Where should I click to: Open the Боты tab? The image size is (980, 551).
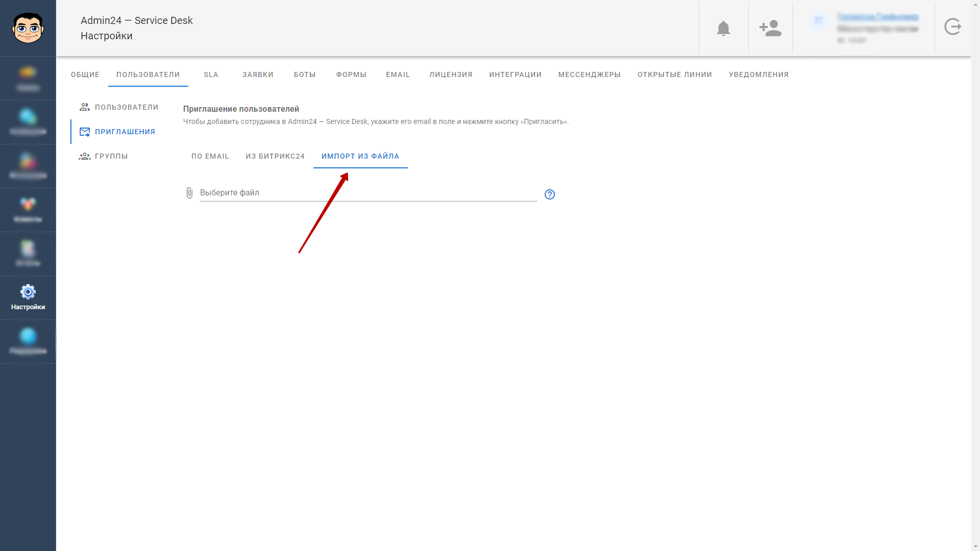point(305,74)
